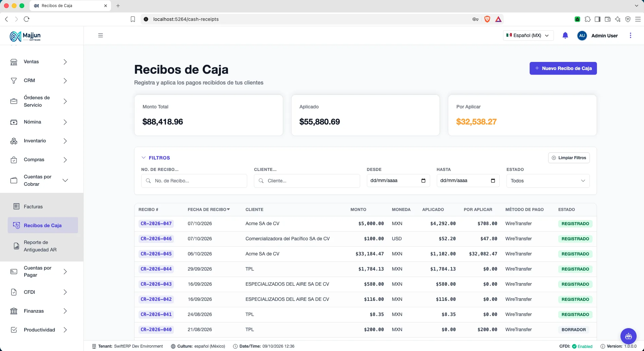This screenshot has height=351, width=644.
Task: Sort by Fecha de Recibo column
Action: tap(209, 210)
